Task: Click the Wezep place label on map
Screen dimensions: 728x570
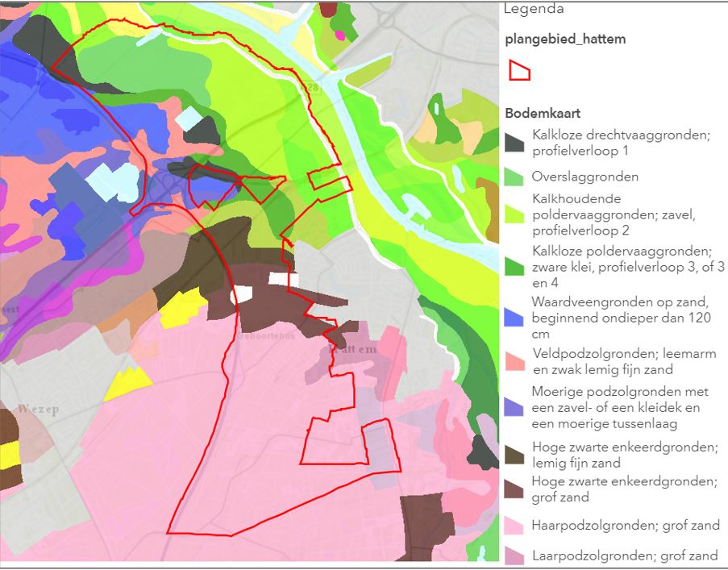Action: [x=36, y=409]
